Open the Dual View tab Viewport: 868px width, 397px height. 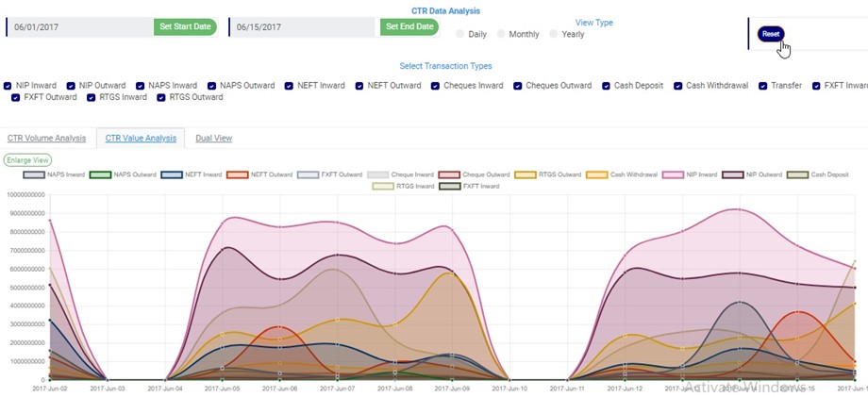pyautogui.click(x=213, y=139)
